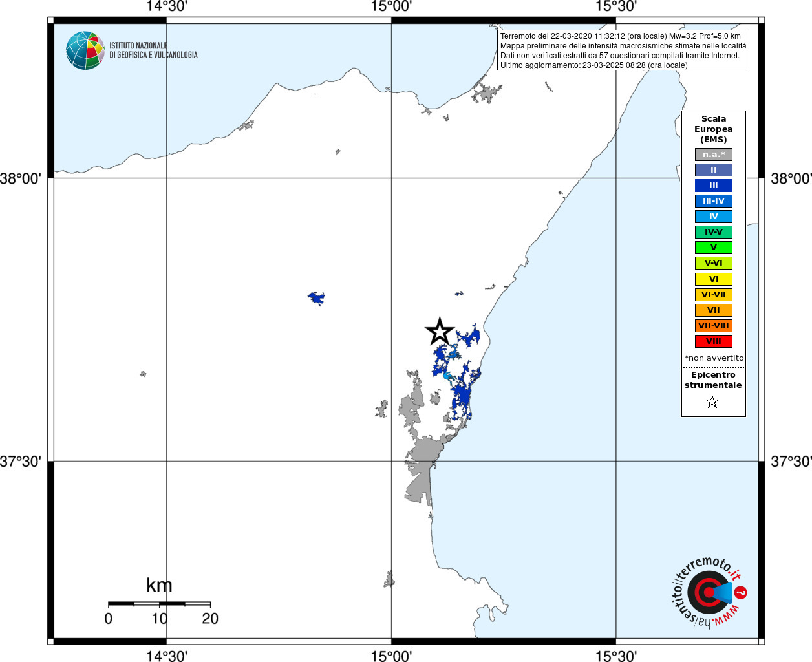Viewport: 812px width, 662px height.
Task: Select the red VIII legend swatch
Action: tap(714, 341)
